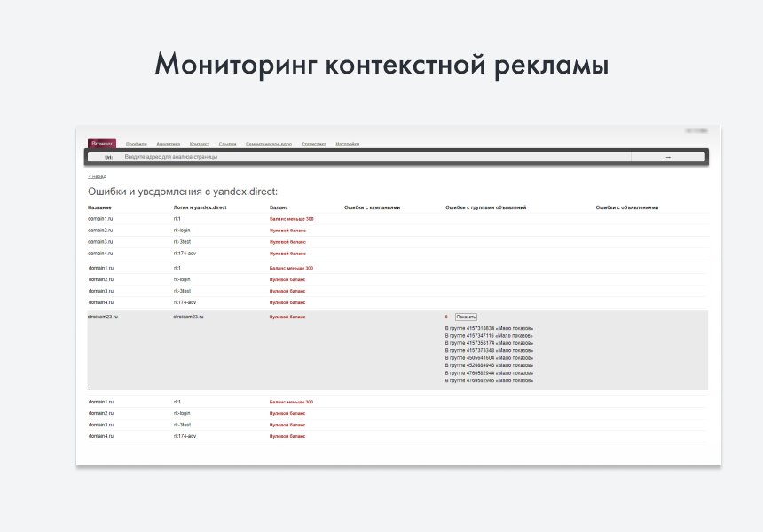Select the 'Ошибки с группами объявлений' header
Screen dimensions: 763x532
[x=485, y=207]
